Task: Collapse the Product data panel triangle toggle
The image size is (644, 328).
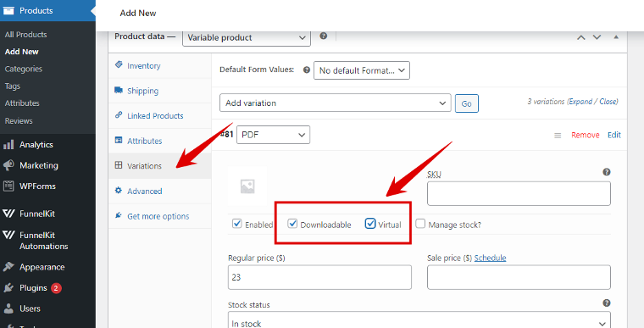Action: [616, 37]
